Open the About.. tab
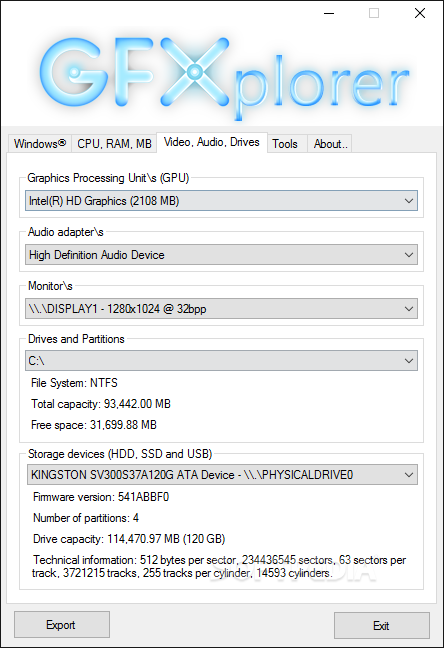This screenshot has width=444, height=648. (x=330, y=144)
